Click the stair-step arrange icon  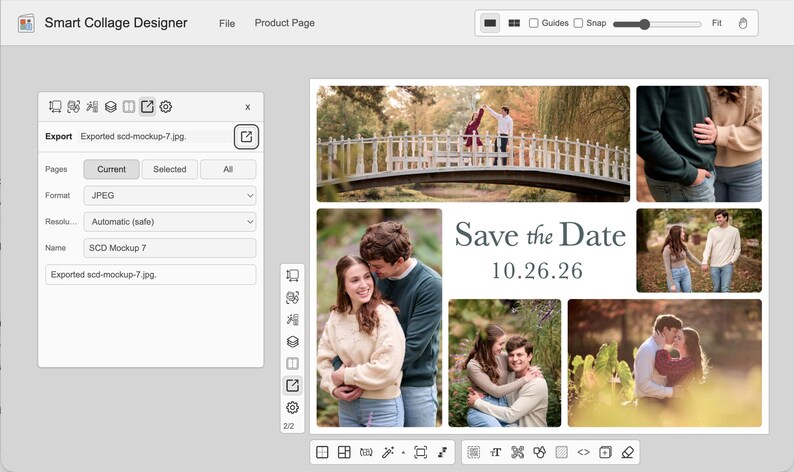pos(443,452)
